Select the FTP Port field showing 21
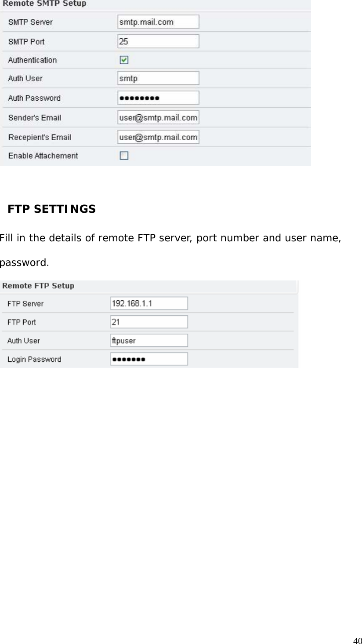Screen dimensions: 362x644 point(148,321)
